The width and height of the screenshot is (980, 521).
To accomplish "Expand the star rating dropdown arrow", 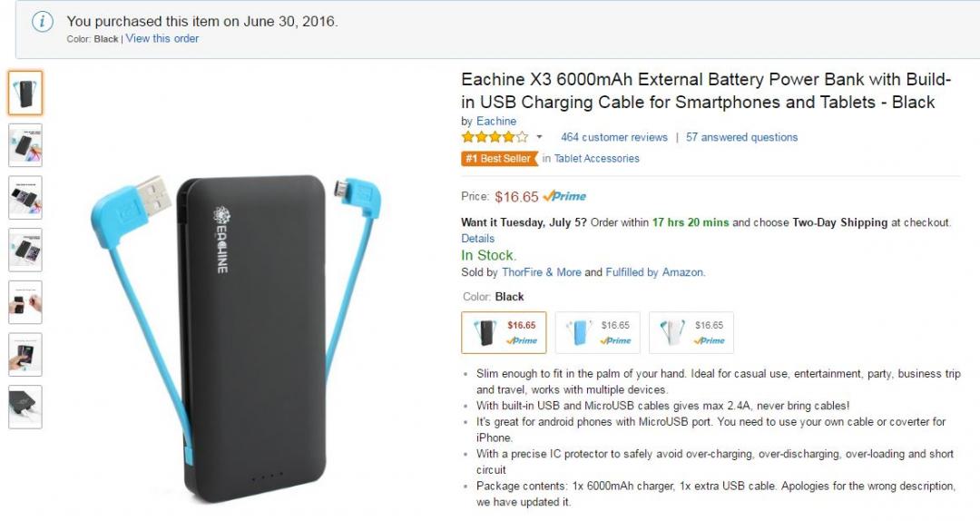I will (539, 137).
